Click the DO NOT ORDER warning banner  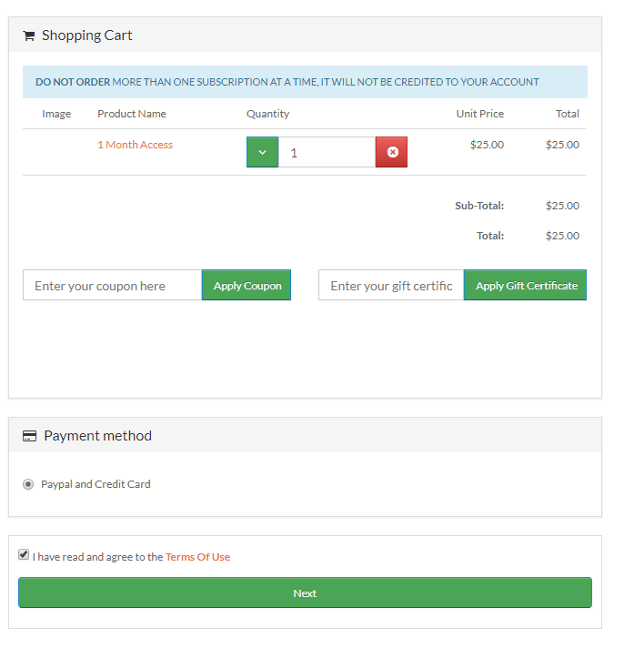[305, 82]
